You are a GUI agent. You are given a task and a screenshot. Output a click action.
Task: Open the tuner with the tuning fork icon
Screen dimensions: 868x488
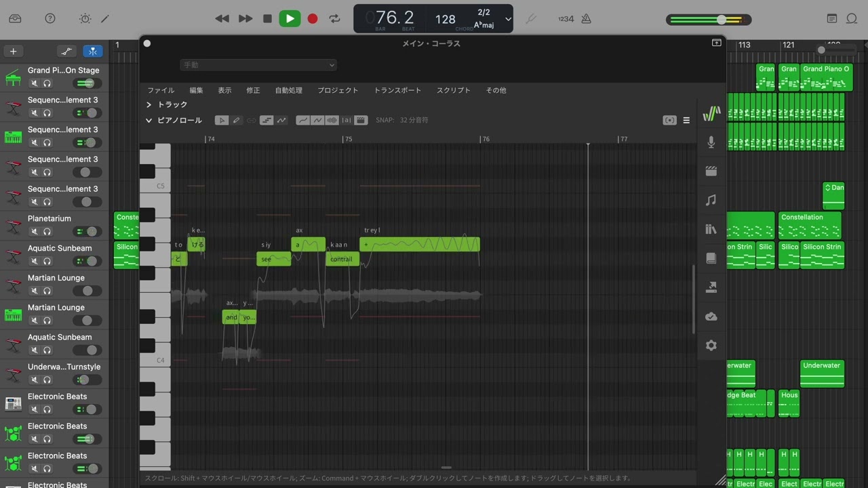531,19
